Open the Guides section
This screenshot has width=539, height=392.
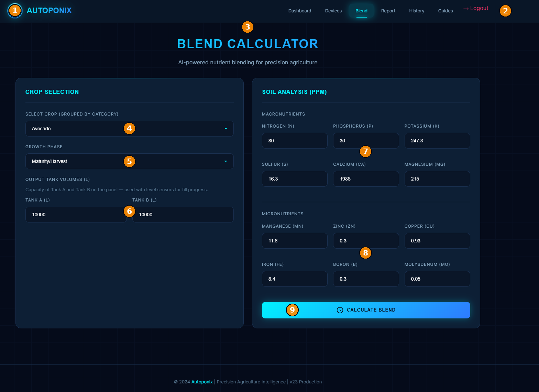pyautogui.click(x=445, y=11)
